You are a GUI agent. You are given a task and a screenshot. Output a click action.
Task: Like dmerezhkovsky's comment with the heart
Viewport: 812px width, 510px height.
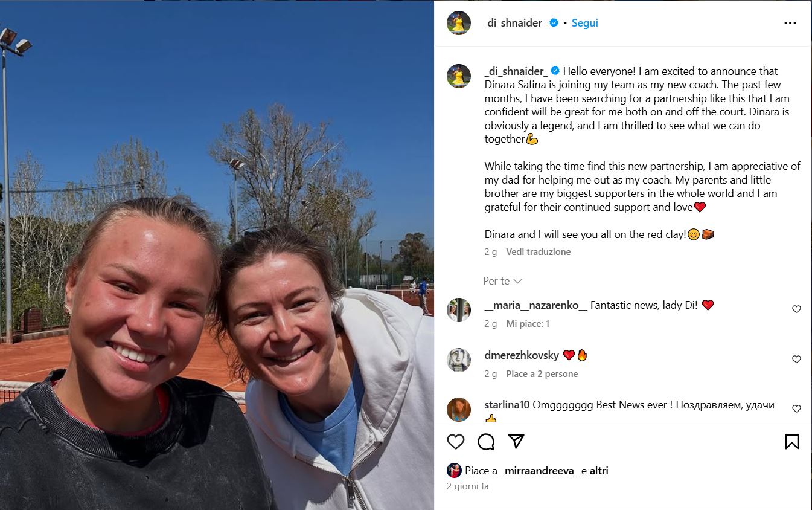coord(796,359)
